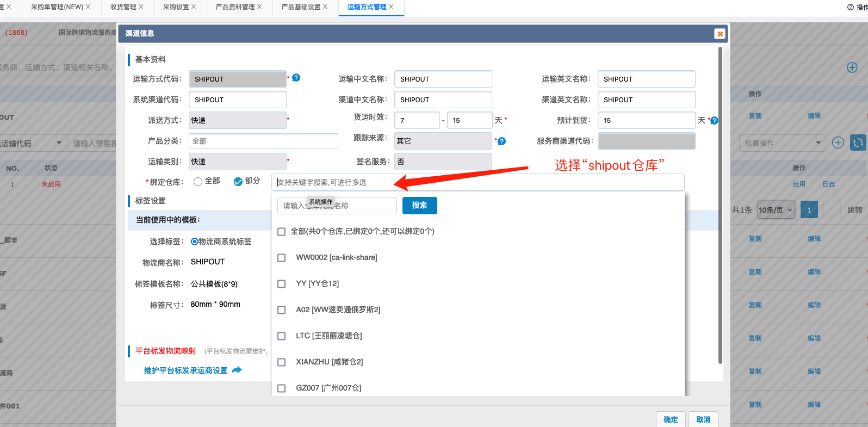Image resolution: width=868 pixels, height=427 pixels.
Task: Click the 操作 help icon in top-right corner
Action: coord(850,7)
